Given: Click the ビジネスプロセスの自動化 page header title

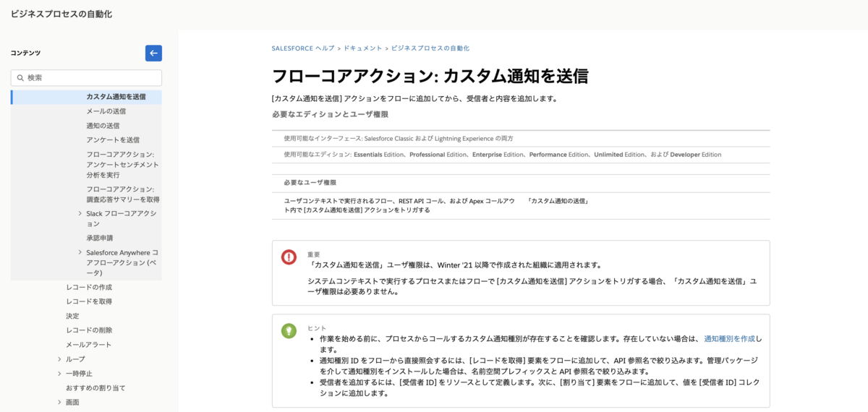Looking at the screenshot, I should point(61,14).
